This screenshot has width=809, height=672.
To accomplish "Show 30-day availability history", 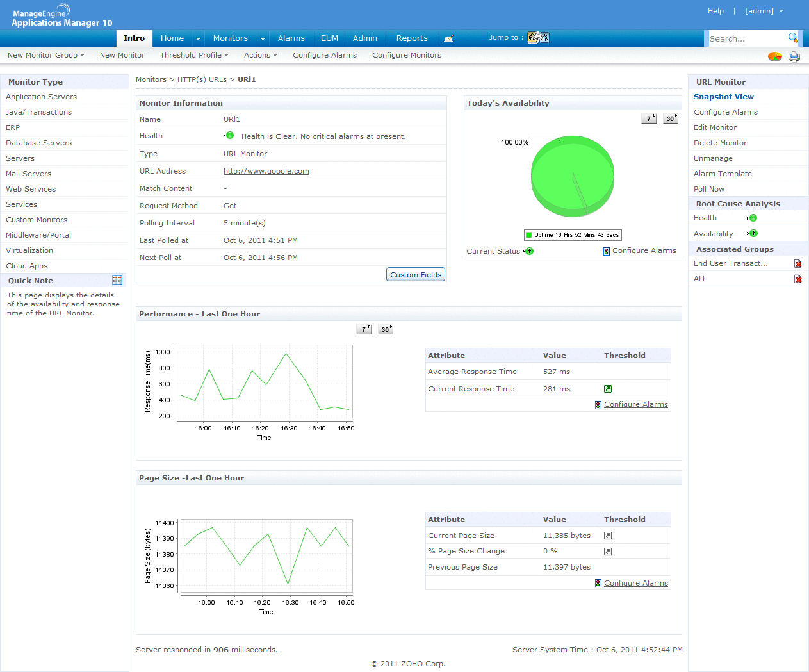I will click(670, 119).
